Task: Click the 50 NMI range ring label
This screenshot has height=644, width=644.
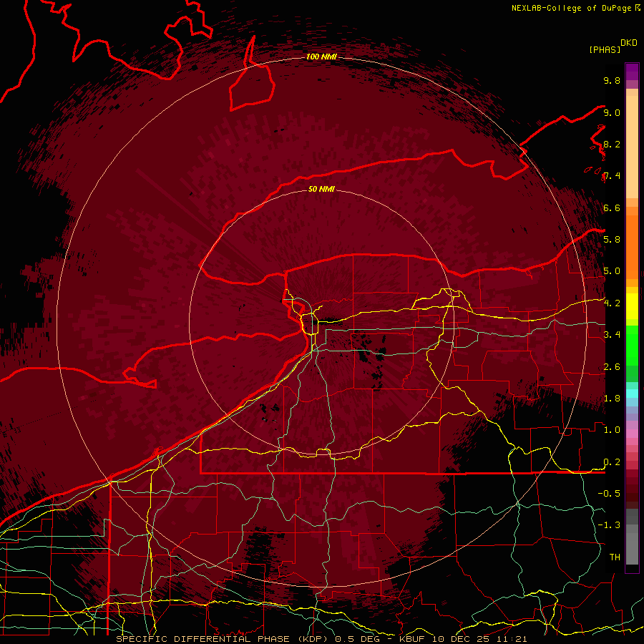Action: point(321,189)
